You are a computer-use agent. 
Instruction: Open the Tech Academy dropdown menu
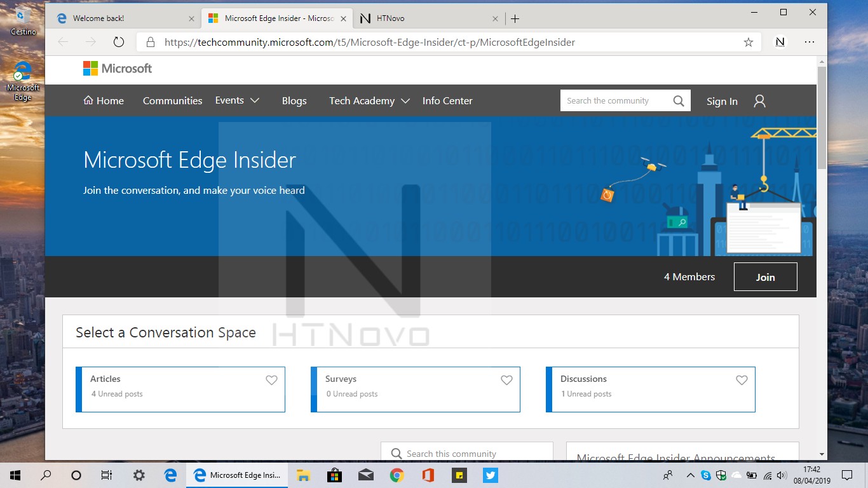[x=369, y=100]
